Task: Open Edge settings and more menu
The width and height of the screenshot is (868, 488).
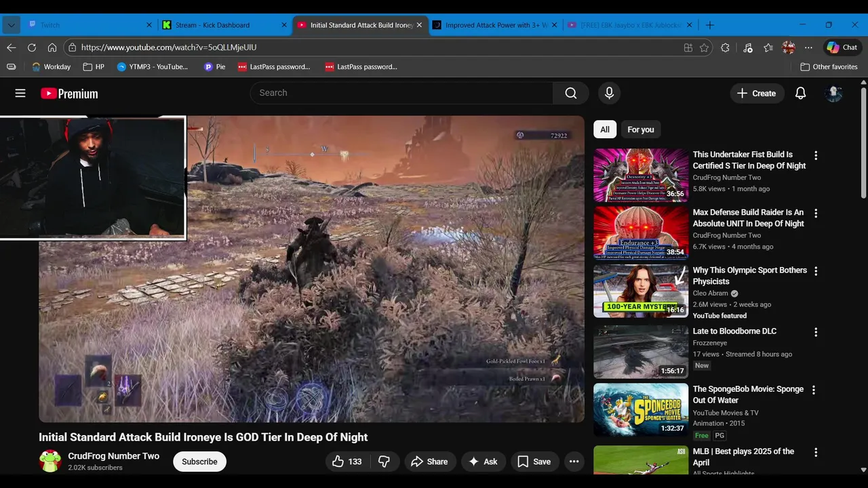Action: coord(808,47)
